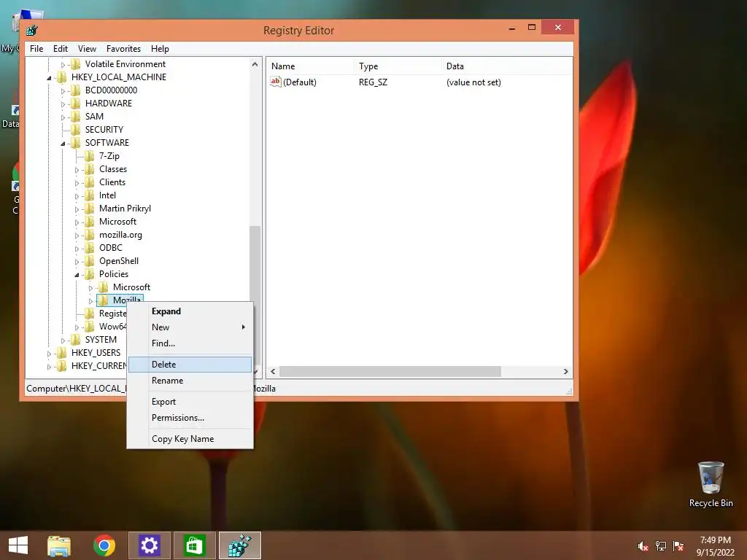Click the values pane scroll-left arrow
Viewport: 747px width, 560px height.
click(x=273, y=371)
